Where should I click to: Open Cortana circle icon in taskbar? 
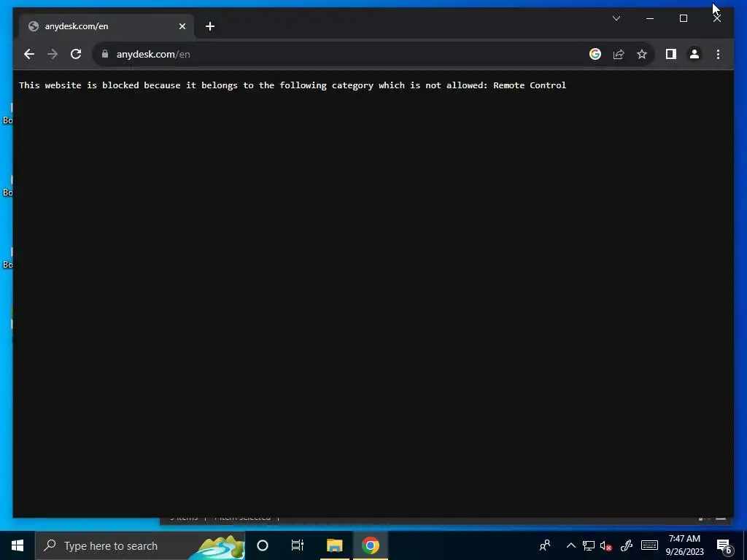pyautogui.click(x=262, y=545)
